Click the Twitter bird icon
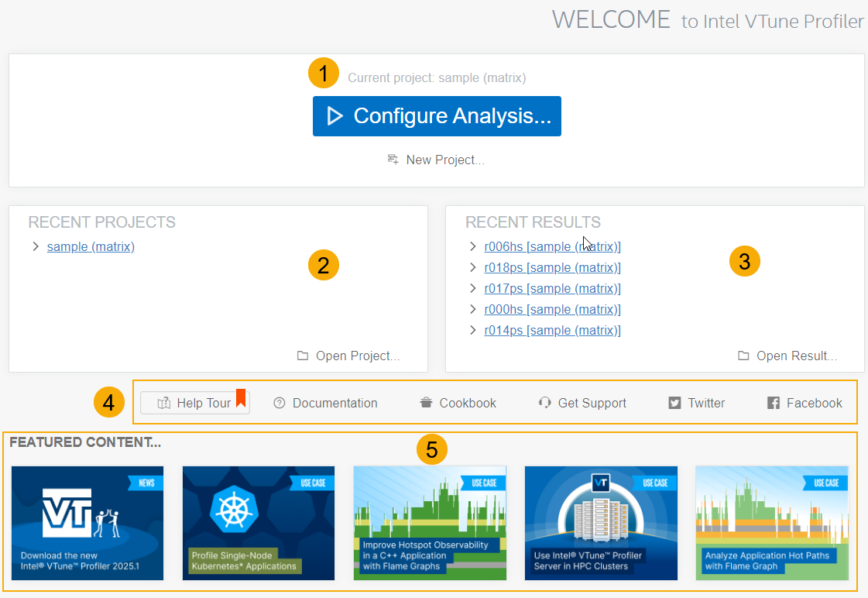 point(674,403)
